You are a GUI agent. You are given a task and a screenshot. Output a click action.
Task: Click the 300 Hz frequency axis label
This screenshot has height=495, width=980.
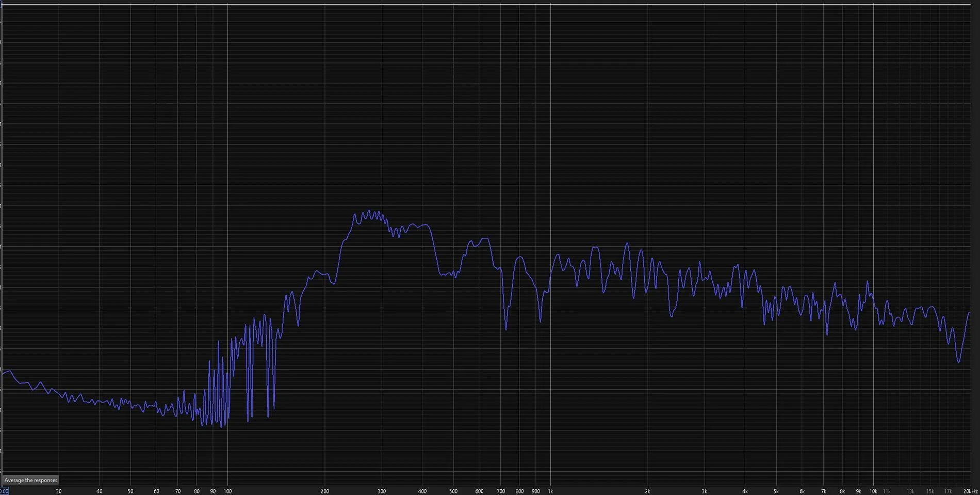[x=382, y=491]
